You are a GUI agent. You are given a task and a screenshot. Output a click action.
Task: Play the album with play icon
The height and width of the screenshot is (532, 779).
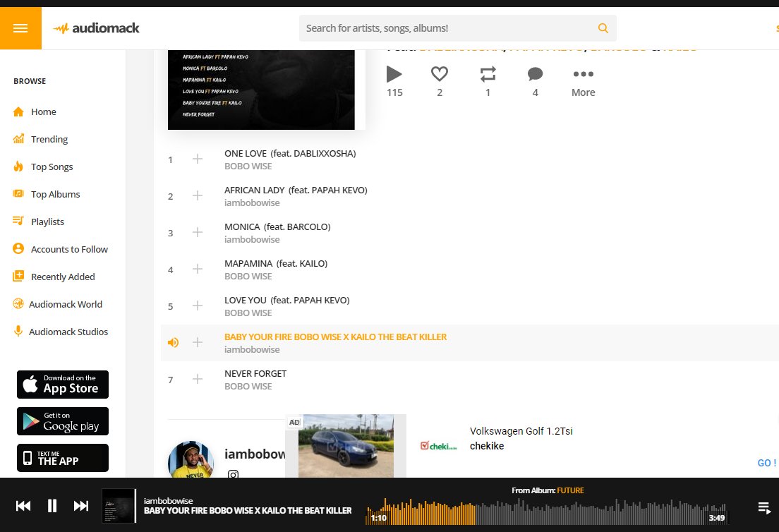394,75
